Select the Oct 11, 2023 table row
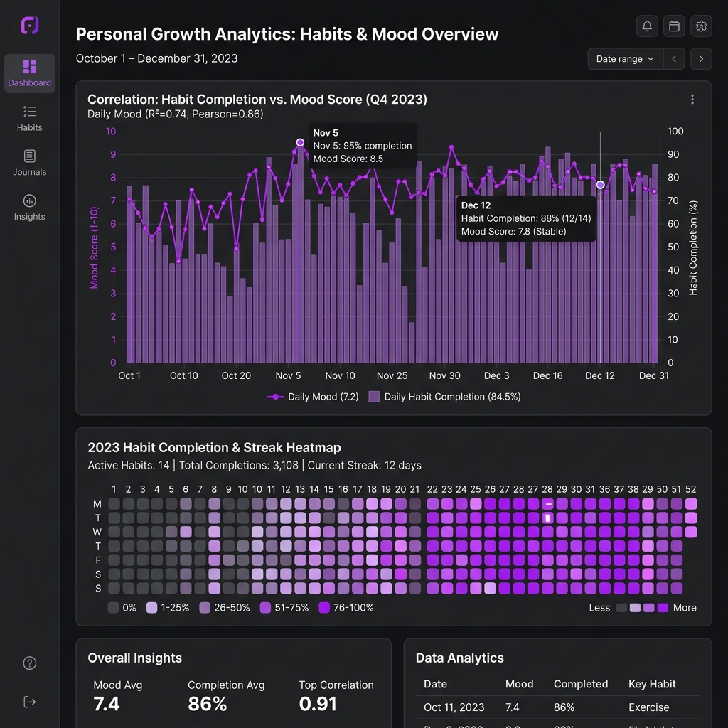This screenshot has height=728, width=728. 557,707
